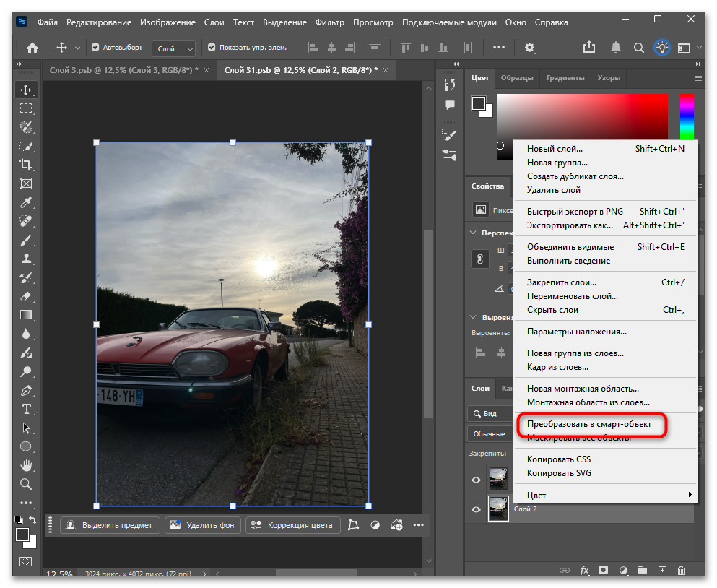Click the Выделить предмет button
Viewport: 717px width, 588px height.
tap(110, 525)
